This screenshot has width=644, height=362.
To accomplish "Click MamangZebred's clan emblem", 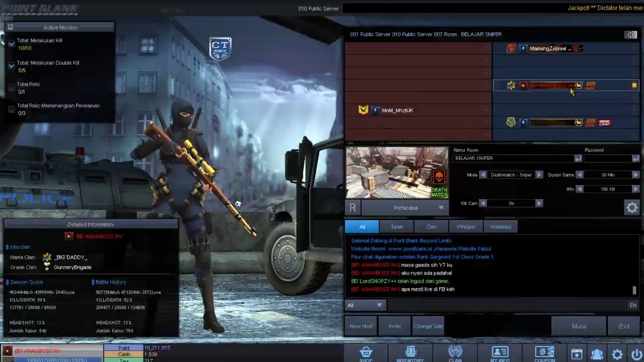I will (511, 48).
